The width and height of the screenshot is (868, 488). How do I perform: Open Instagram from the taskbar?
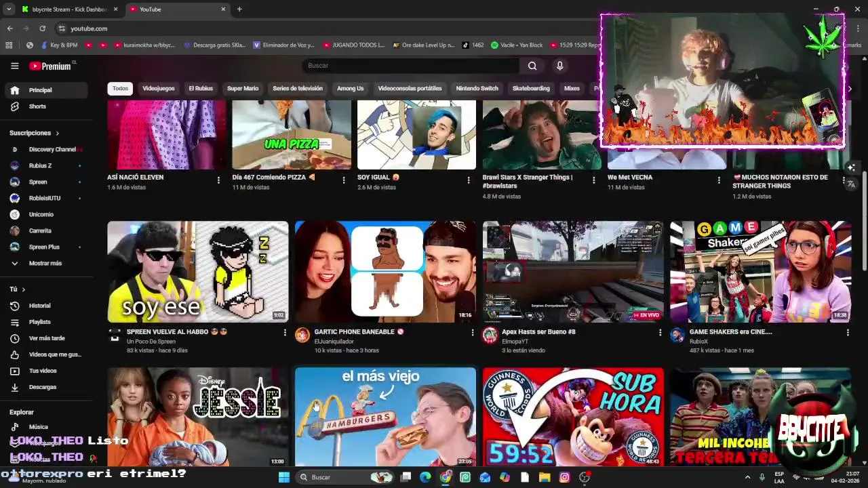(564, 477)
